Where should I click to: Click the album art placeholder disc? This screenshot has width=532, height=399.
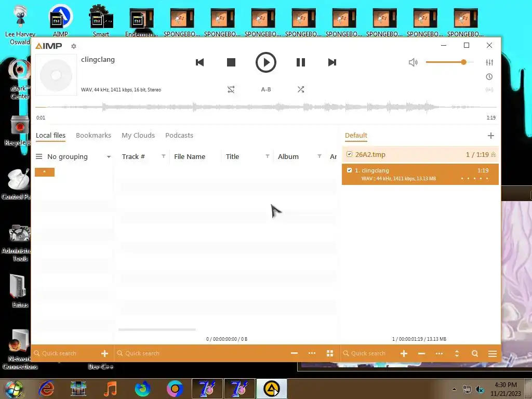click(x=56, y=75)
